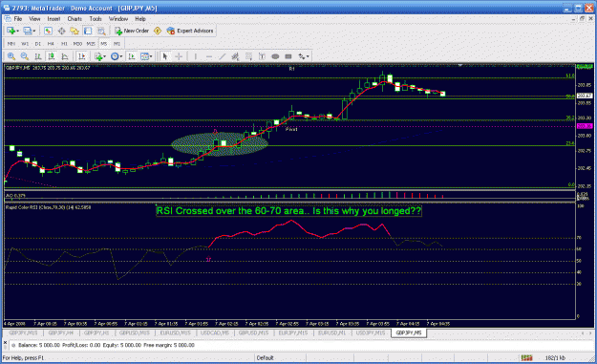Switch to candlestick chart display

(x=52, y=56)
